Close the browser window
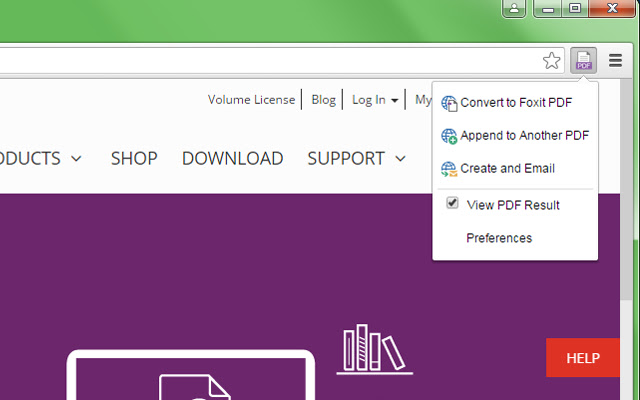 [612, 9]
